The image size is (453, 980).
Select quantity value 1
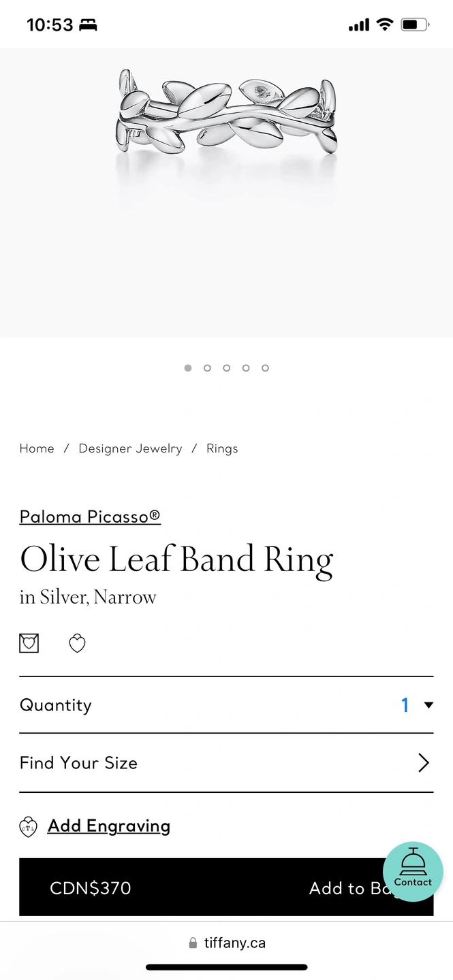pyautogui.click(x=405, y=705)
